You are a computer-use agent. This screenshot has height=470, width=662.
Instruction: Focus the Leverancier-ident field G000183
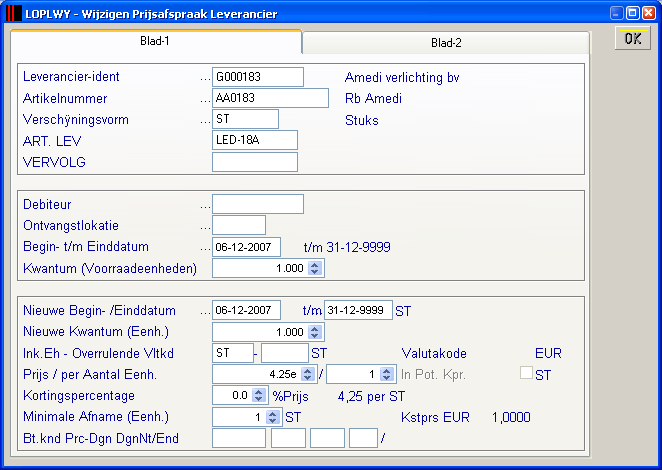tap(258, 77)
